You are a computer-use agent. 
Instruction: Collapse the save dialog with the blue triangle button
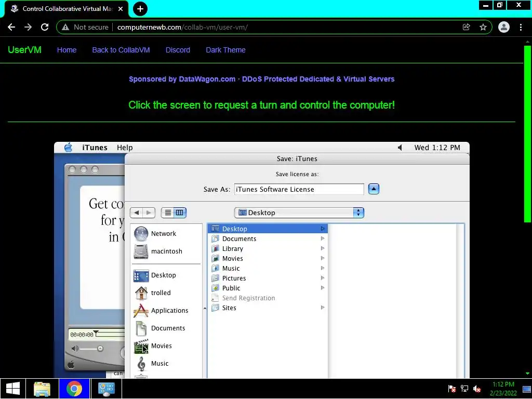(374, 189)
